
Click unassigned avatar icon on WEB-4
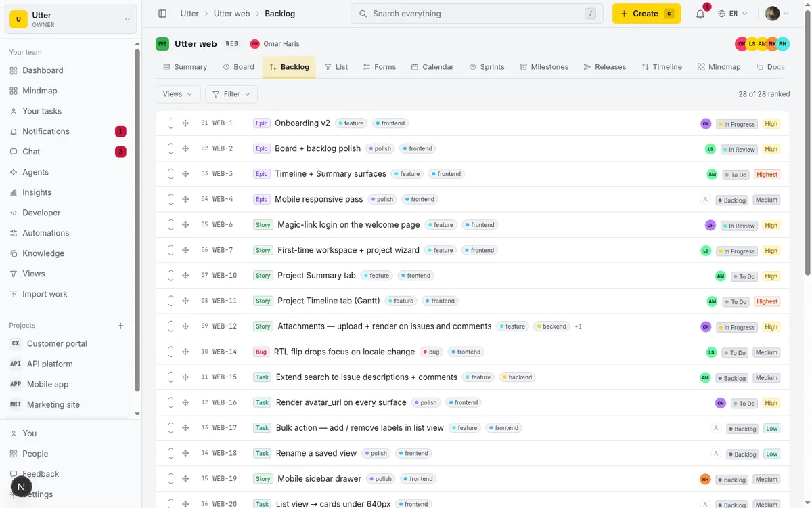pyautogui.click(x=705, y=200)
